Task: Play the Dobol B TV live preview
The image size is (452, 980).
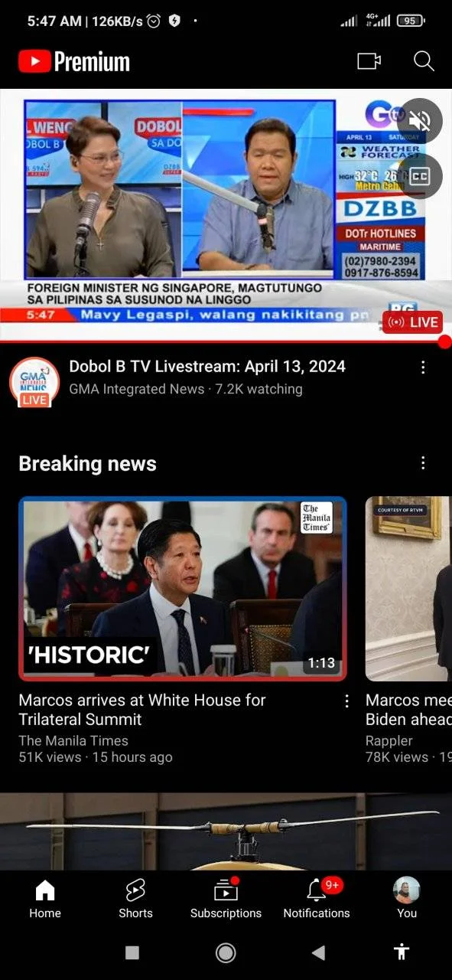Action: coord(226,214)
